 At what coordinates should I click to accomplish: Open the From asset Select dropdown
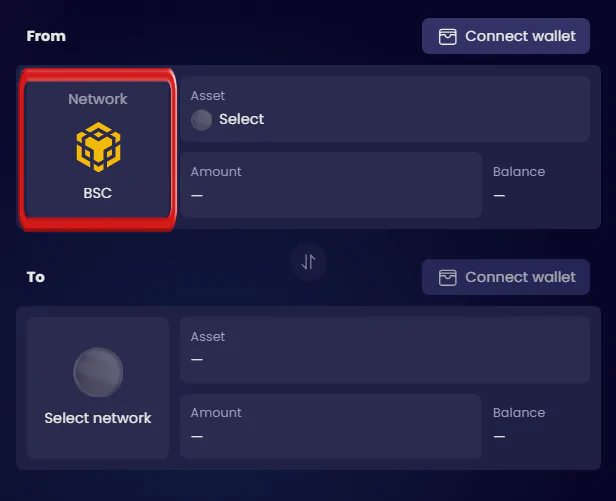385,109
